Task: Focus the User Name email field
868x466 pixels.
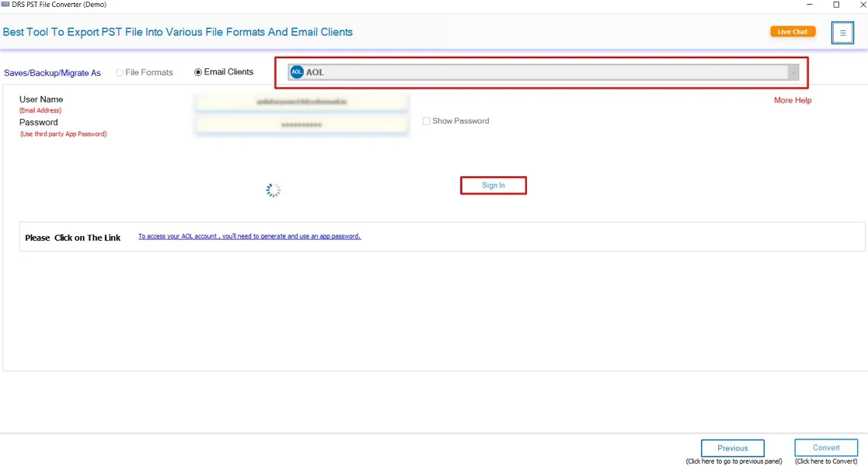Action: (302, 102)
